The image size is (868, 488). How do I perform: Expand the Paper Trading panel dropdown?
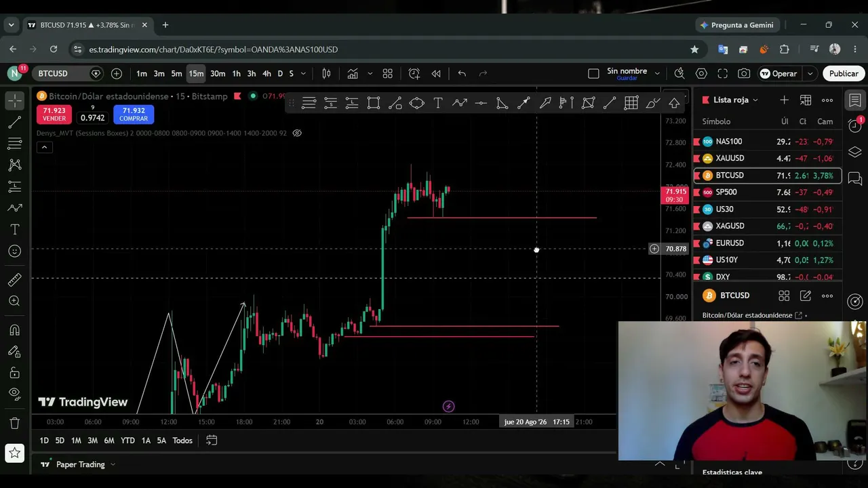click(x=113, y=464)
